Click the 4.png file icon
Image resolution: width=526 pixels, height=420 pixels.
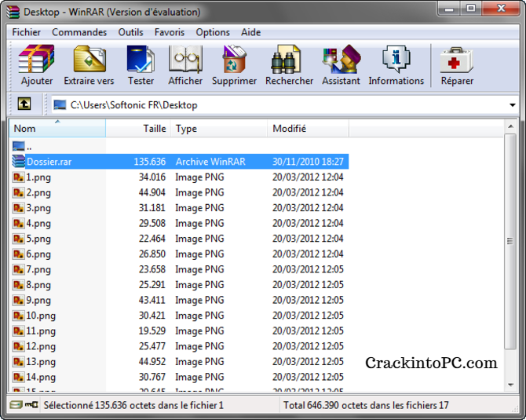pos(19,224)
